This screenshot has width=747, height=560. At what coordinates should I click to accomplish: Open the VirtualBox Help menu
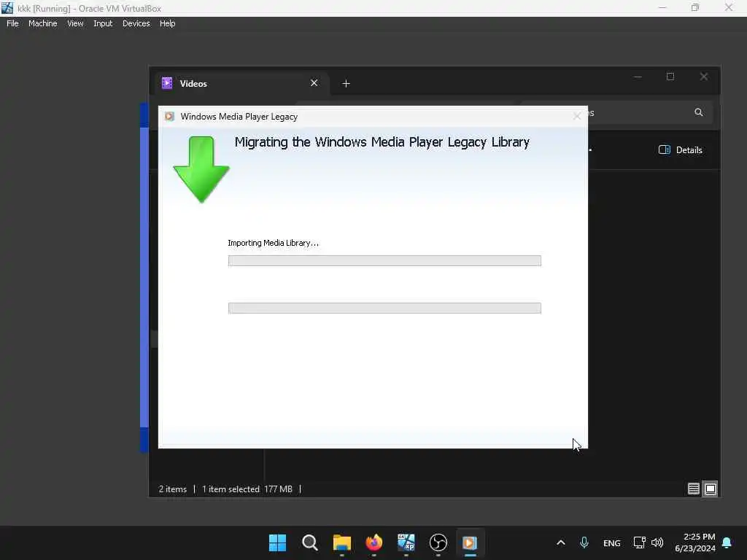[167, 23]
